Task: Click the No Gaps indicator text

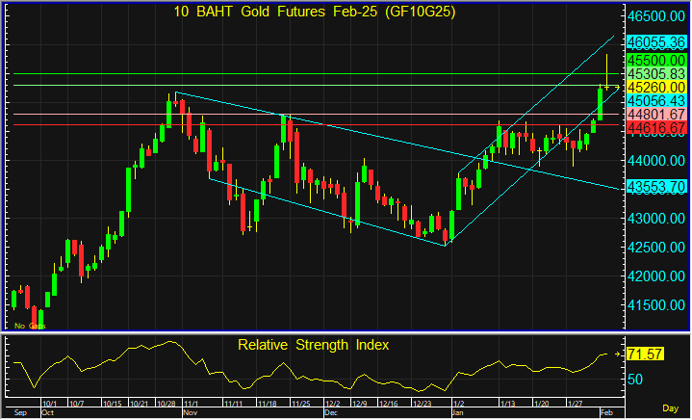Action: click(x=30, y=326)
